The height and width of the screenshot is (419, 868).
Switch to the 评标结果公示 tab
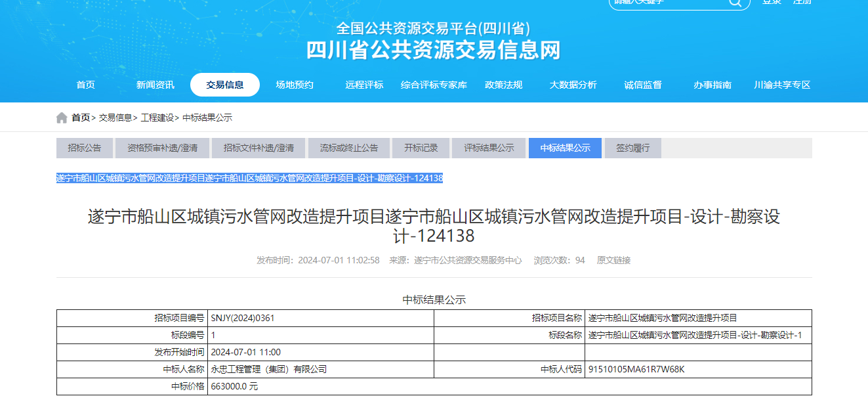pos(489,148)
